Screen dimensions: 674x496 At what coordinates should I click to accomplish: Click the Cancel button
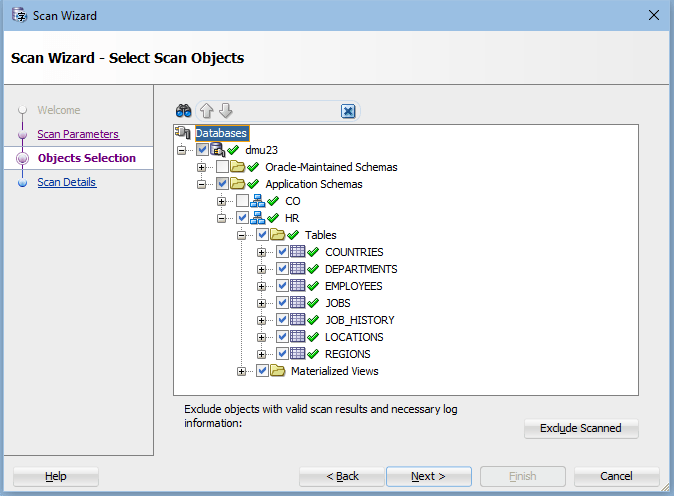click(616, 476)
